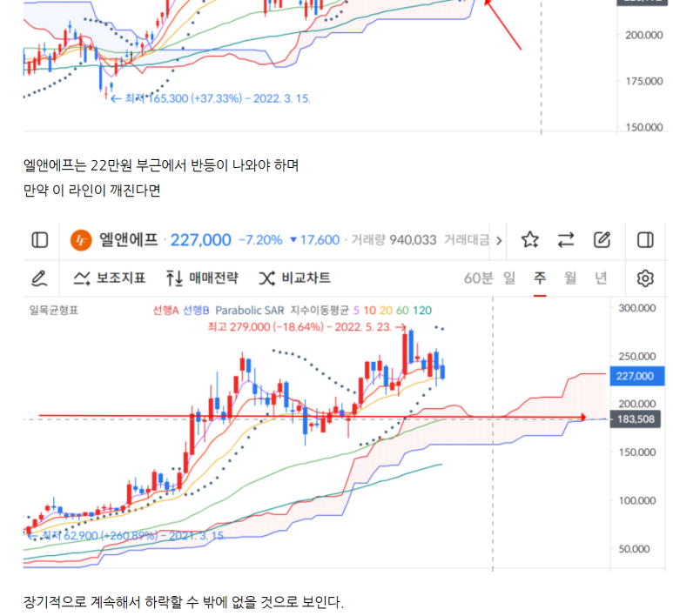Screen dimensions: 673x616
Task: Click the 거래량 940,033 volume text
Action: pyautogui.click(x=394, y=240)
